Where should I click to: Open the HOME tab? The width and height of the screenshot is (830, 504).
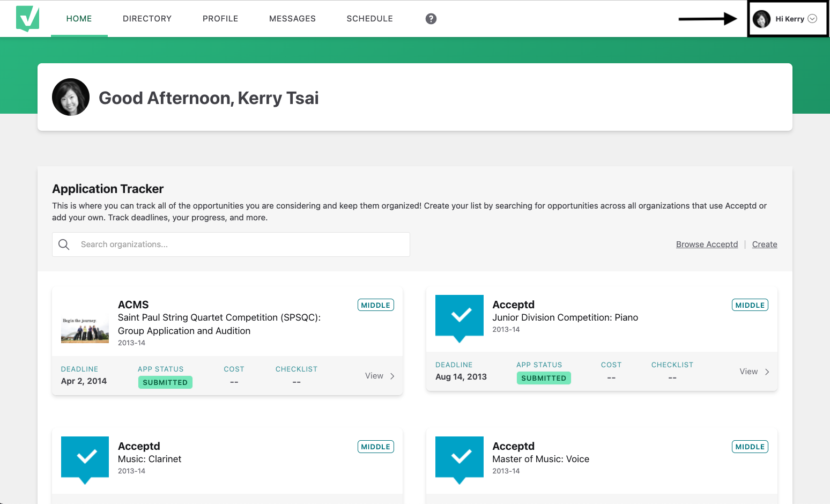tap(79, 19)
